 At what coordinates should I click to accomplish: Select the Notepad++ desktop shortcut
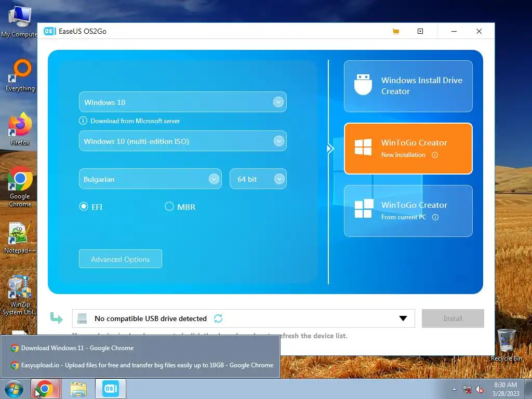pos(20,237)
